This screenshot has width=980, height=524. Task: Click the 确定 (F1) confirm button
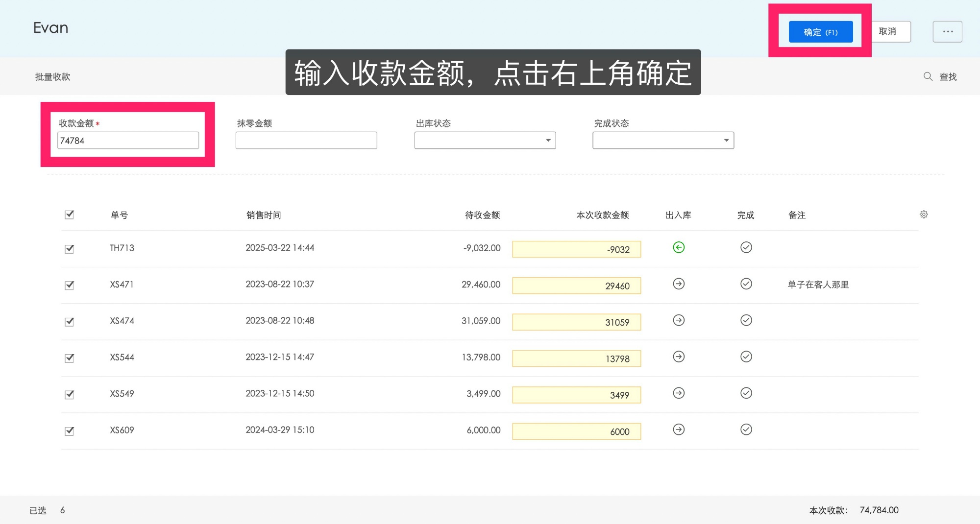pyautogui.click(x=820, y=31)
